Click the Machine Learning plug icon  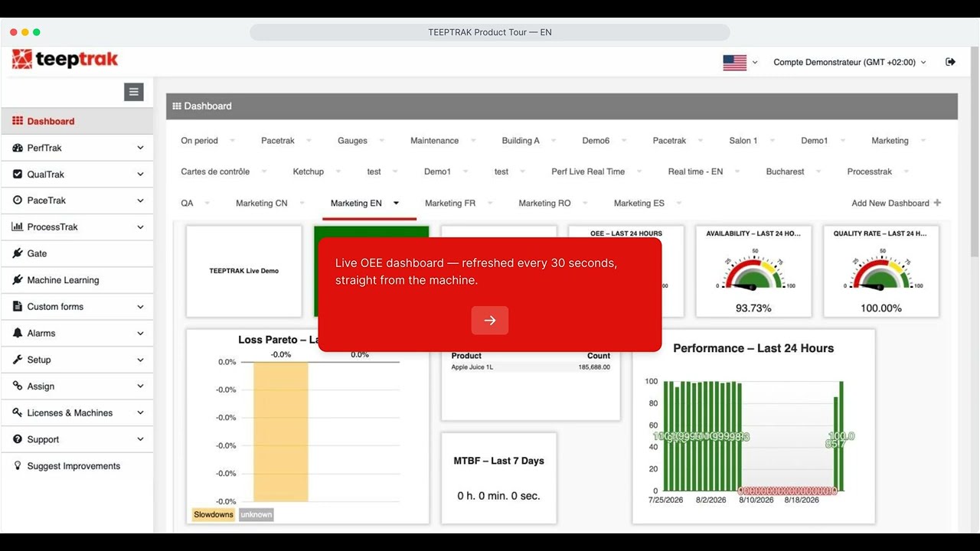point(18,280)
